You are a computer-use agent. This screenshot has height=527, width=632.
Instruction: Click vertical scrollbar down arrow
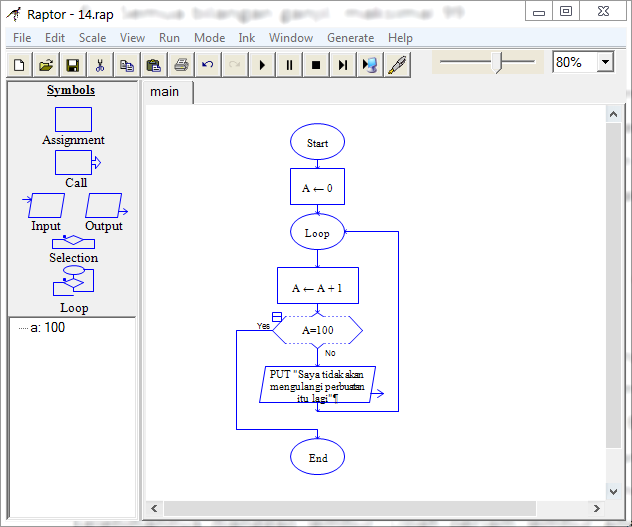pyautogui.click(x=613, y=492)
